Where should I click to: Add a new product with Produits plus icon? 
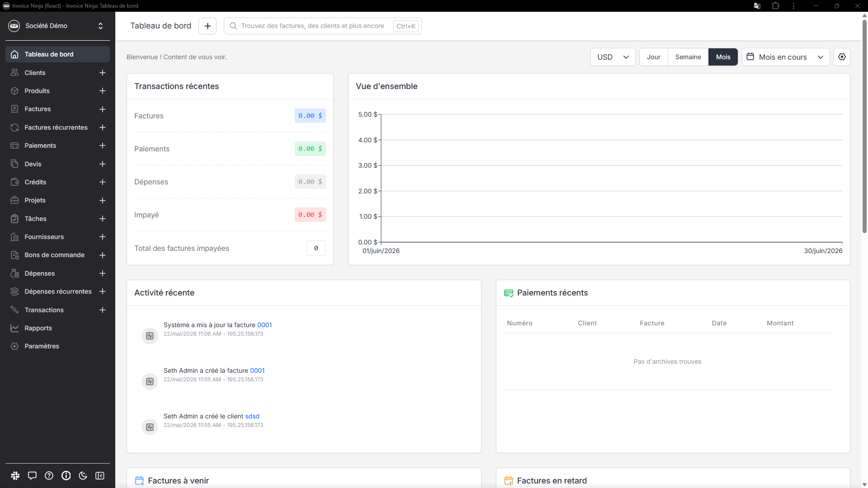103,91
